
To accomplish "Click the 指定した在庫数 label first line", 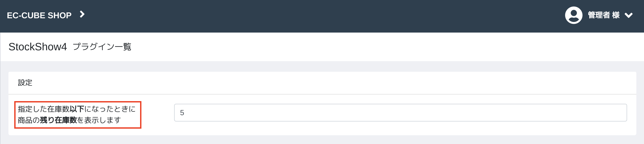I will click(x=44, y=109).
